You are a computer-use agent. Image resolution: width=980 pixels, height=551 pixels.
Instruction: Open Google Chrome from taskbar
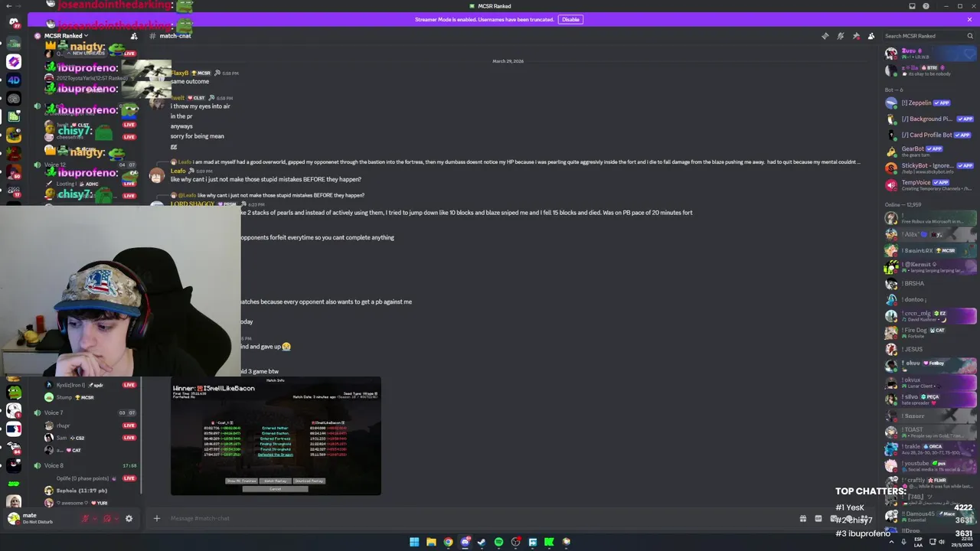pyautogui.click(x=448, y=542)
